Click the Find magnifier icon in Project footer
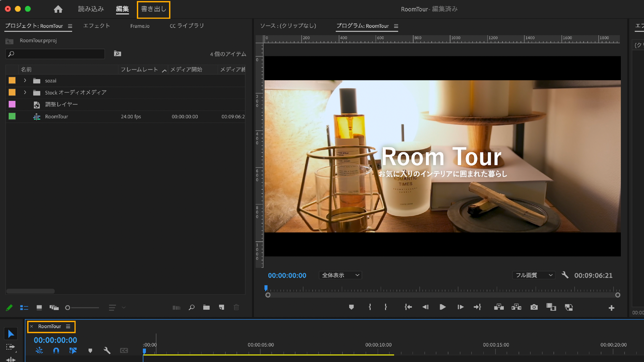644x362 pixels. click(192, 307)
